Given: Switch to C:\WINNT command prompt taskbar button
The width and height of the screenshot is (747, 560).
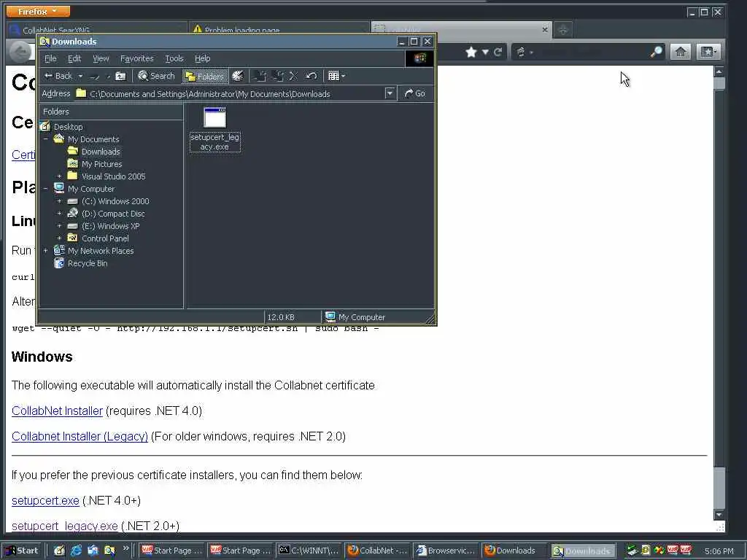Looking at the screenshot, I should pos(309,551).
